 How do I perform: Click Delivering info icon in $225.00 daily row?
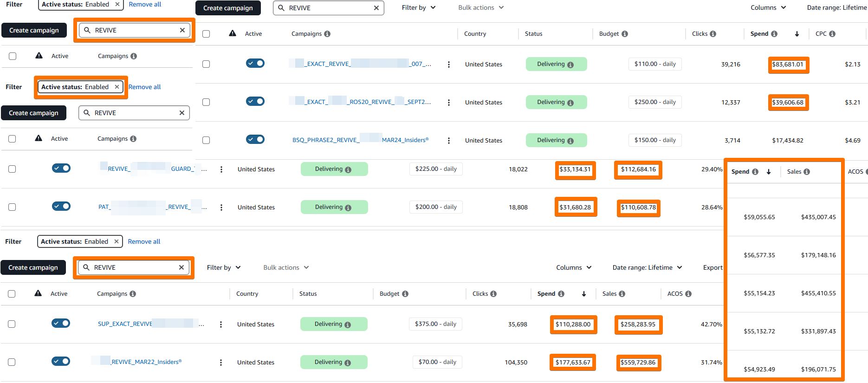pos(348,169)
